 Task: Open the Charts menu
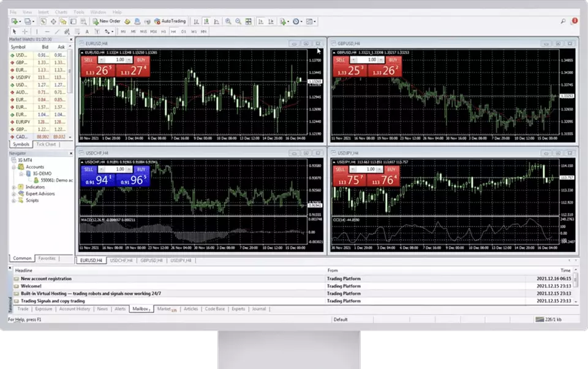[61, 12]
